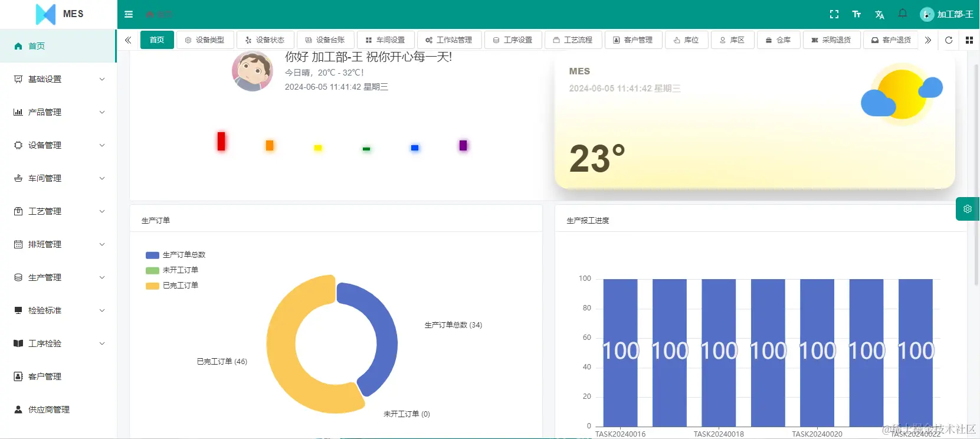Switch to the 设备台账 tab
The height and width of the screenshot is (439, 980).
click(325, 40)
